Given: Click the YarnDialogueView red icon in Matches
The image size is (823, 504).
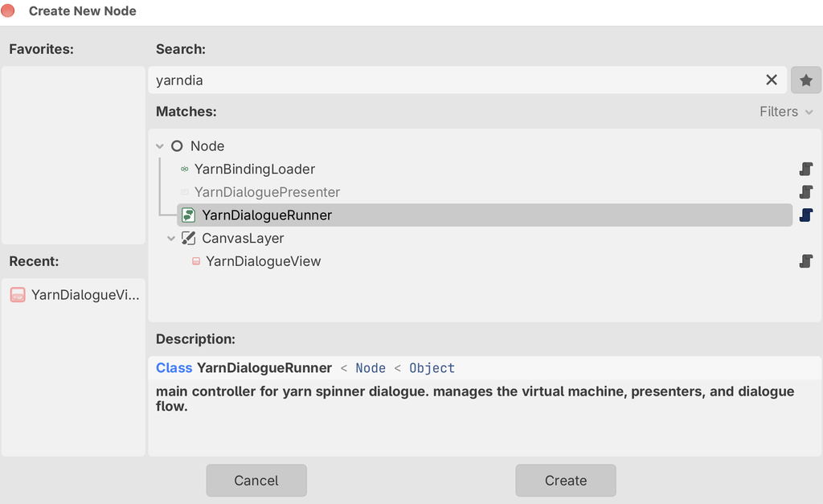Looking at the screenshot, I should click(196, 261).
